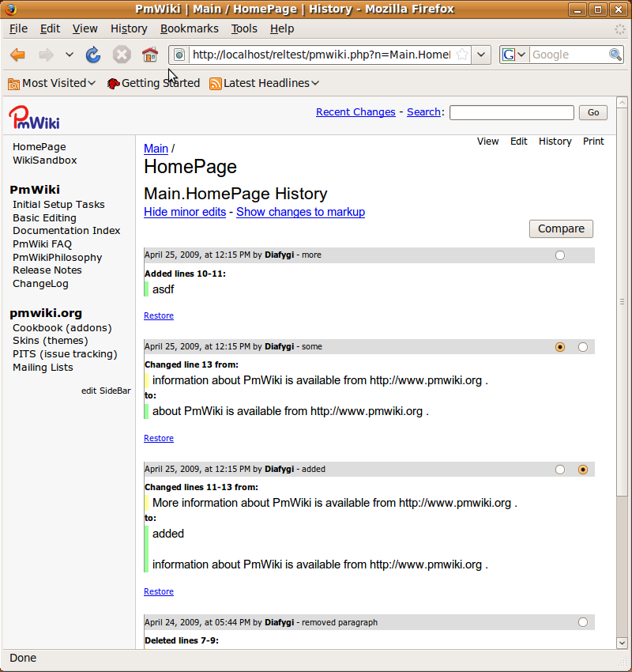This screenshot has width=632, height=672.
Task: Open the back/forward history dropdown
Action: 70,55
